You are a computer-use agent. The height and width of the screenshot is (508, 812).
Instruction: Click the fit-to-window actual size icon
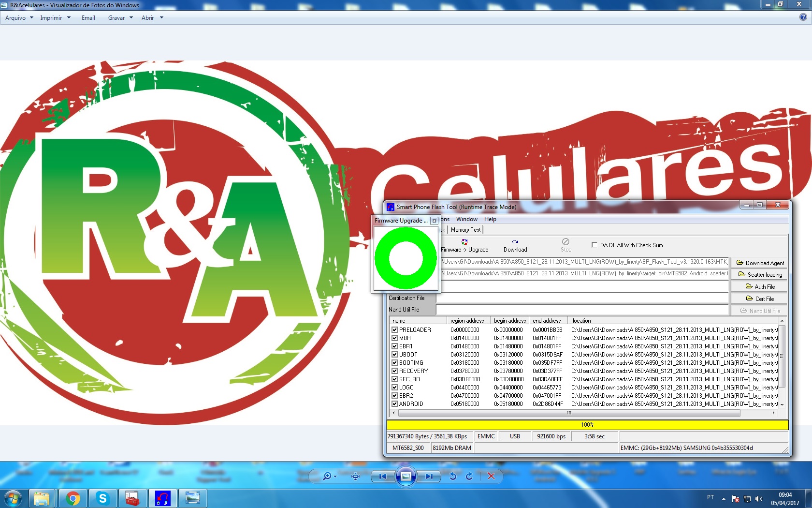click(356, 477)
